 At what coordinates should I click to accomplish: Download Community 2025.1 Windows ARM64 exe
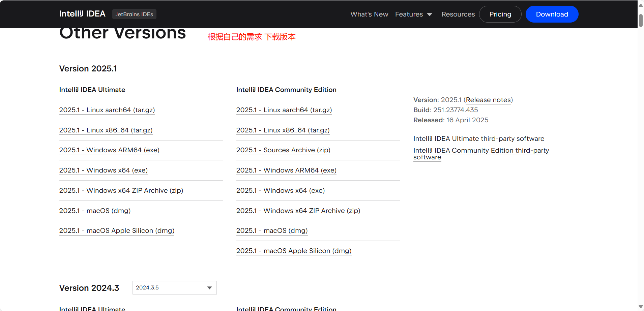coord(286,170)
